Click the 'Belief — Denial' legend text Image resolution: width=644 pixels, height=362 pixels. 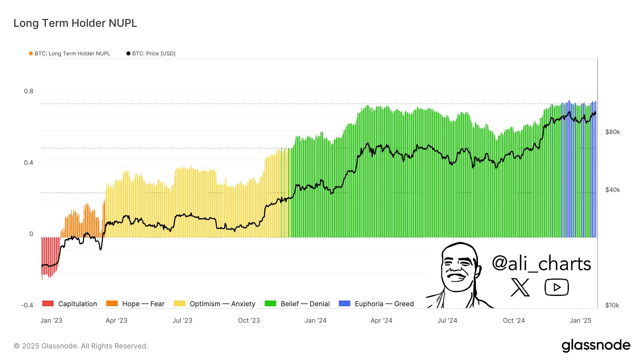(305, 304)
